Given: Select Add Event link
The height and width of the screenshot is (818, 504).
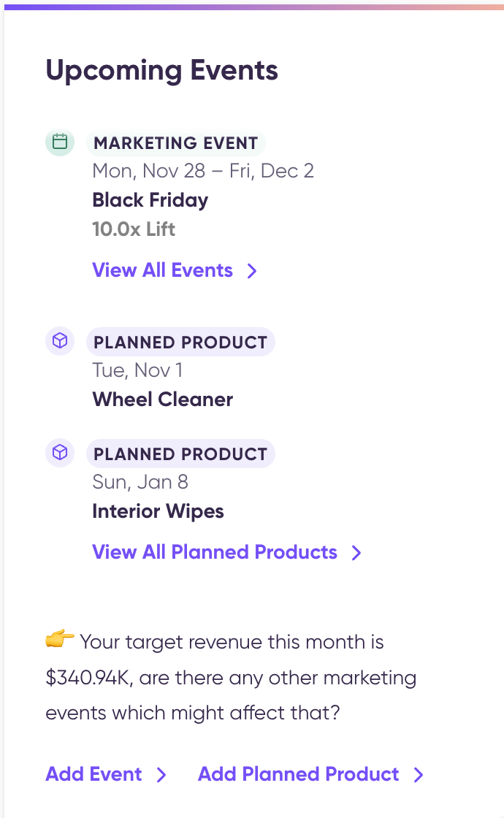Looking at the screenshot, I should [x=93, y=774].
